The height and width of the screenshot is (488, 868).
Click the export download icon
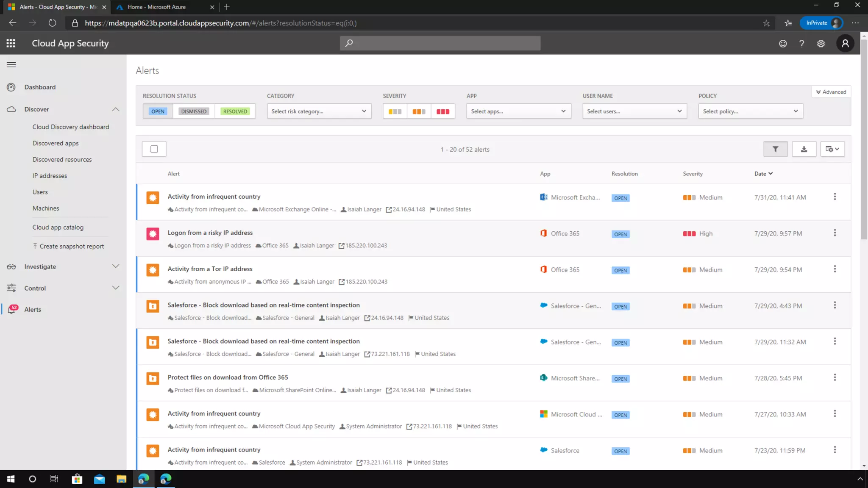click(x=804, y=149)
